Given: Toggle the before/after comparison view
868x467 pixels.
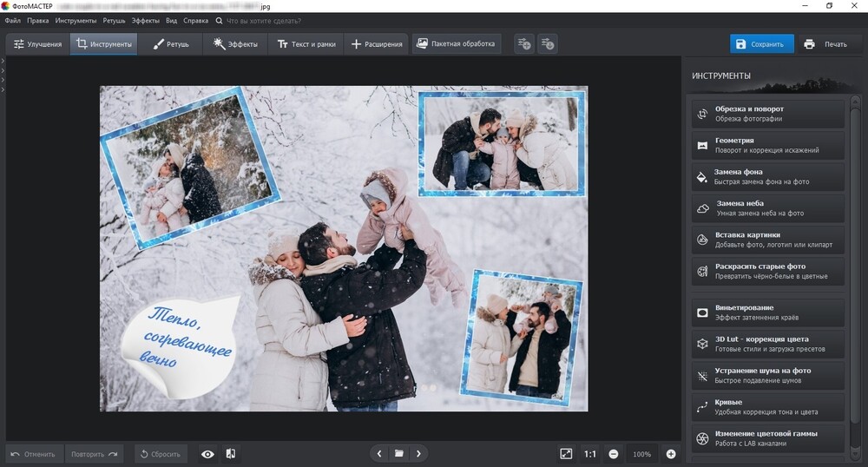Looking at the screenshot, I should click(231, 453).
